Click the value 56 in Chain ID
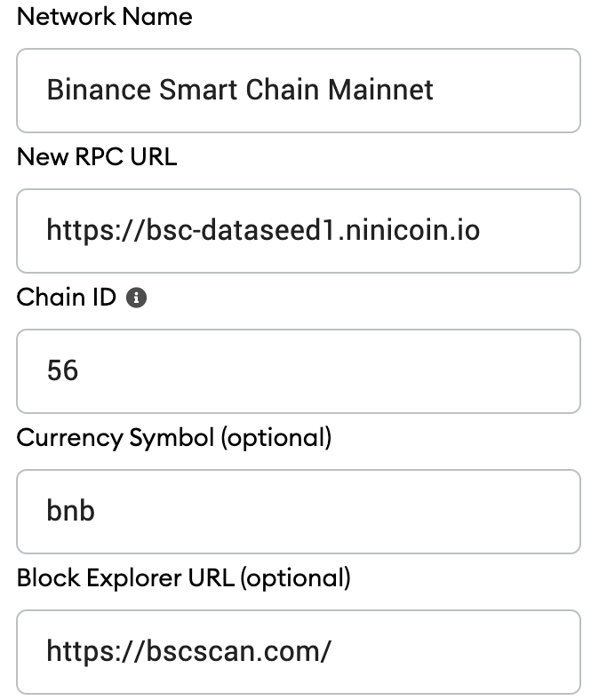The width and height of the screenshot is (599, 700). click(x=63, y=371)
